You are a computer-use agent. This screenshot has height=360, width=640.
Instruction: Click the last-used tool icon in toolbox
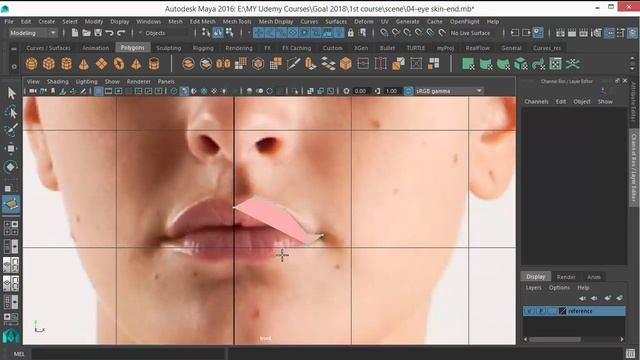pos(11,204)
